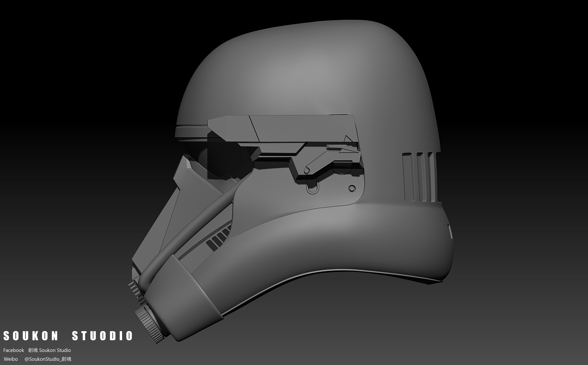Click the 'SOUKON STUODIO' title text
This screenshot has height=365, width=588.
pyautogui.click(x=68, y=336)
